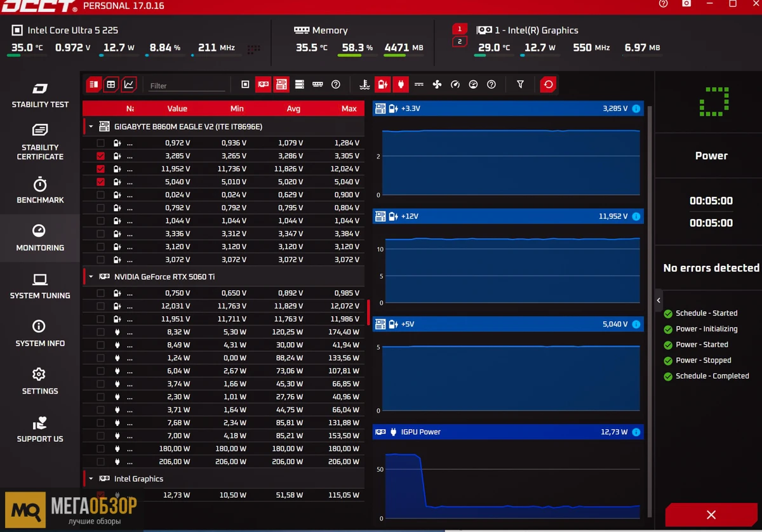This screenshot has height=532, width=762.
Task: Open info for the IGPU Power graph
Action: point(636,432)
